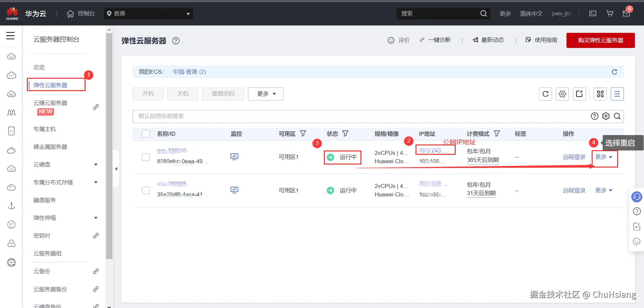Open monitoring icon for the 31天后到期 server

pyautogui.click(x=234, y=190)
